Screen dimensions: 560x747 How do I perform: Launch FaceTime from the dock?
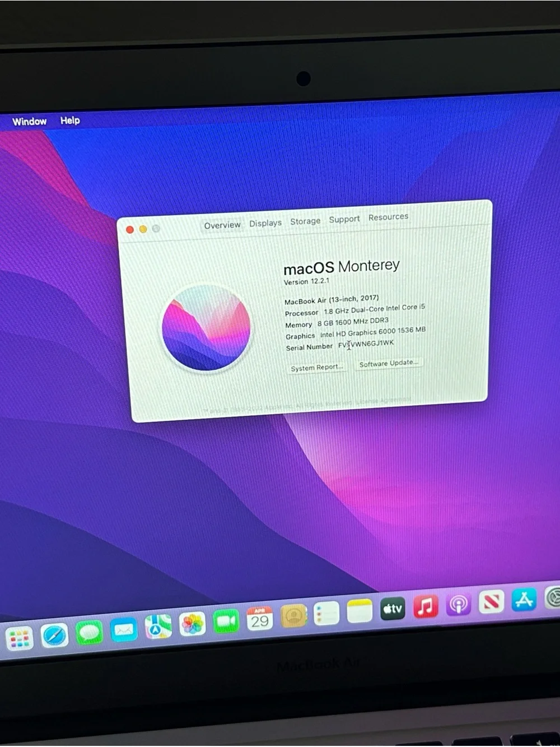[226, 621]
